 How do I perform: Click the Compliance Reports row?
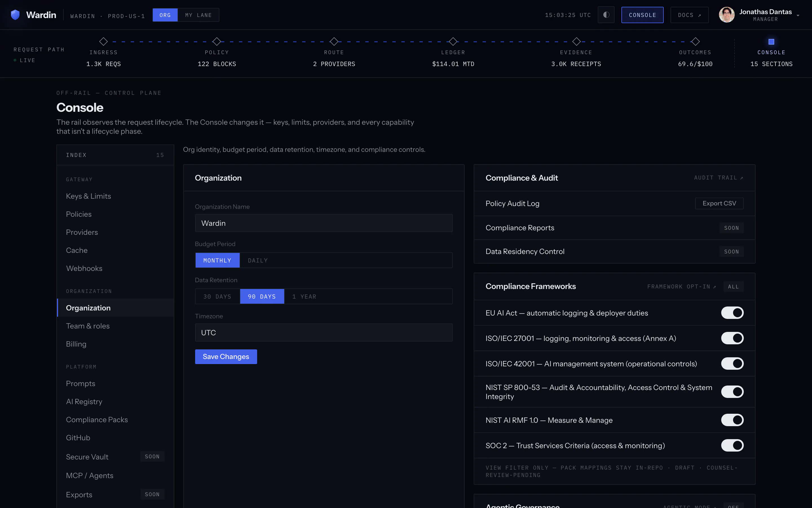[614, 228]
